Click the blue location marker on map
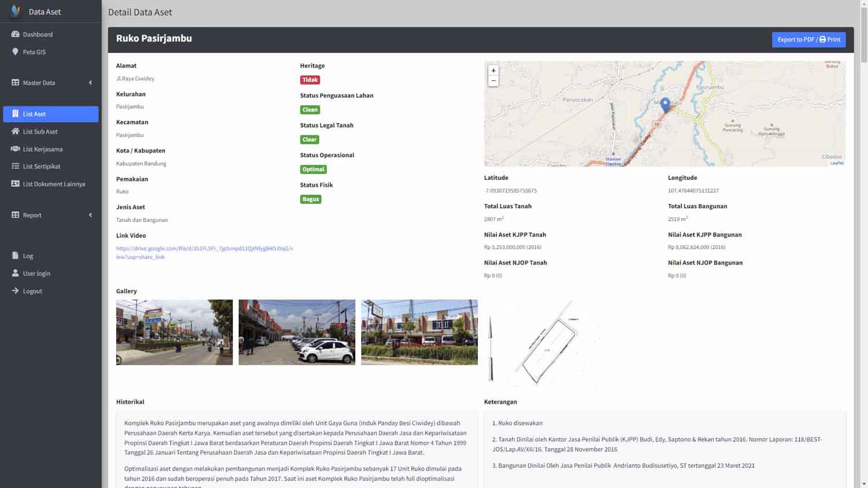Viewport: 868px width, 488px height. click(665, 104)
